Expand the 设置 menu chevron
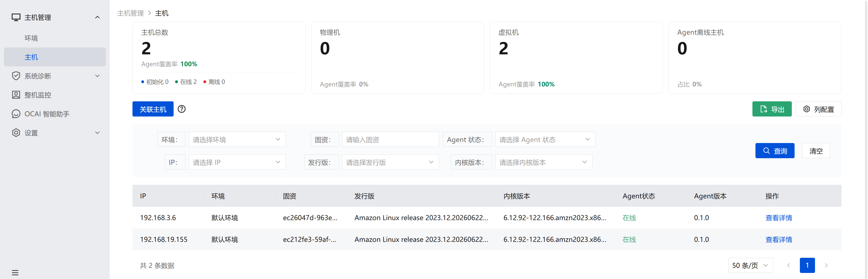Screen dimensions: 868x279 coord(97,133)
